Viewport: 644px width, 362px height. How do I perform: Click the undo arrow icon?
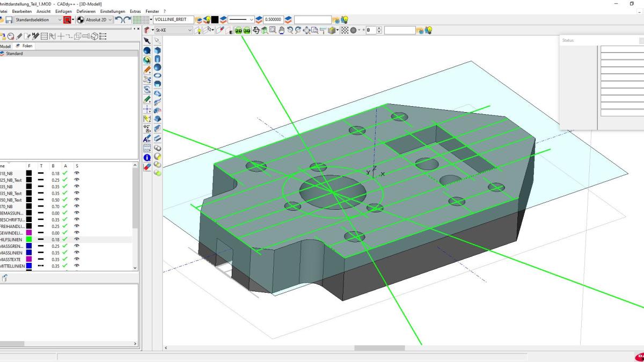[x=118, y=20]
